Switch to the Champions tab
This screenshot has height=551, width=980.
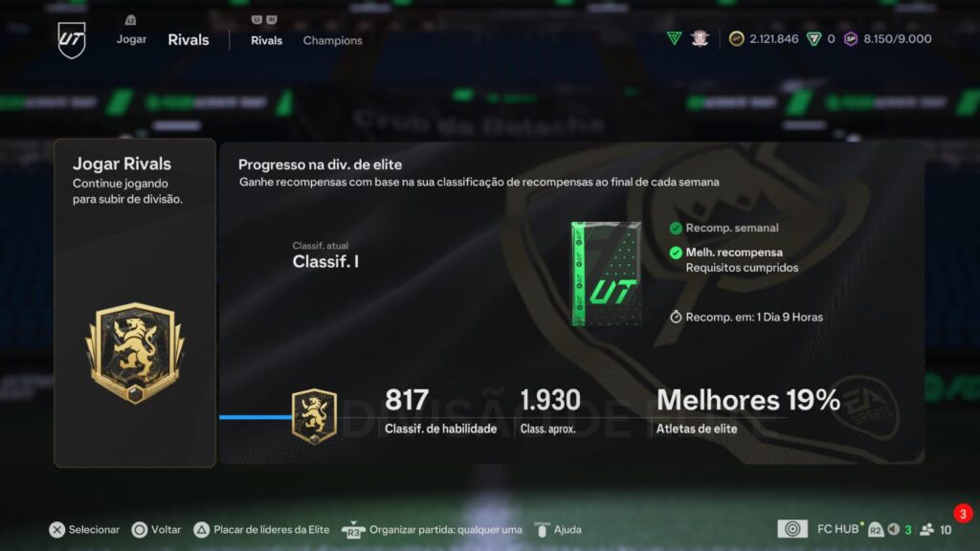click(x=332, y=40)
